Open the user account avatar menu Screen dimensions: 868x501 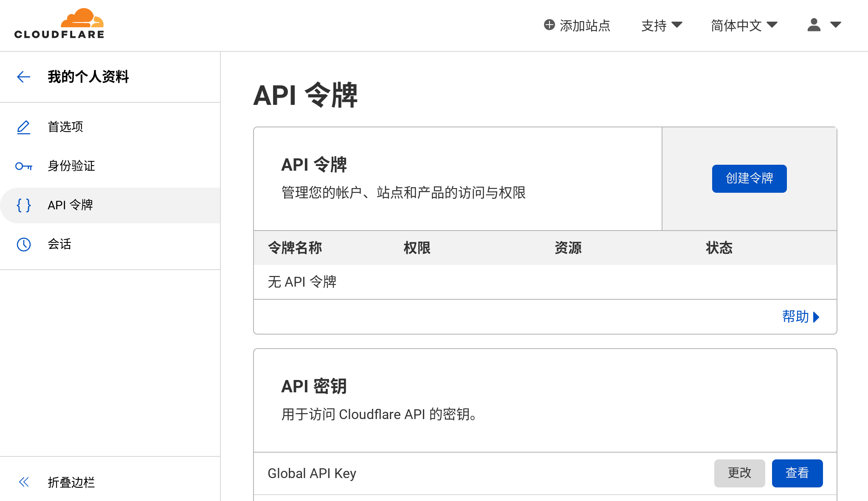(x=814, y=25)
